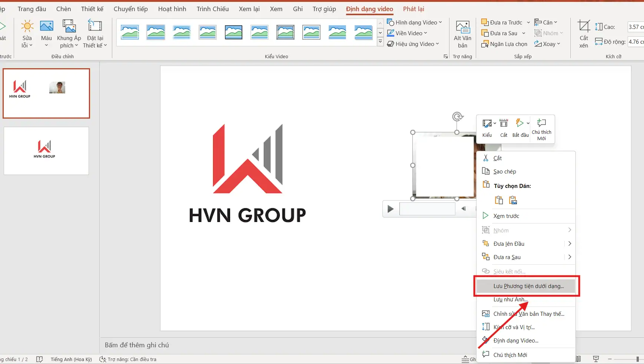Expand context menu Đưa ra Sau submenu arrow
The width and height of the screenshot is (644, 364).
coord(570,257)
